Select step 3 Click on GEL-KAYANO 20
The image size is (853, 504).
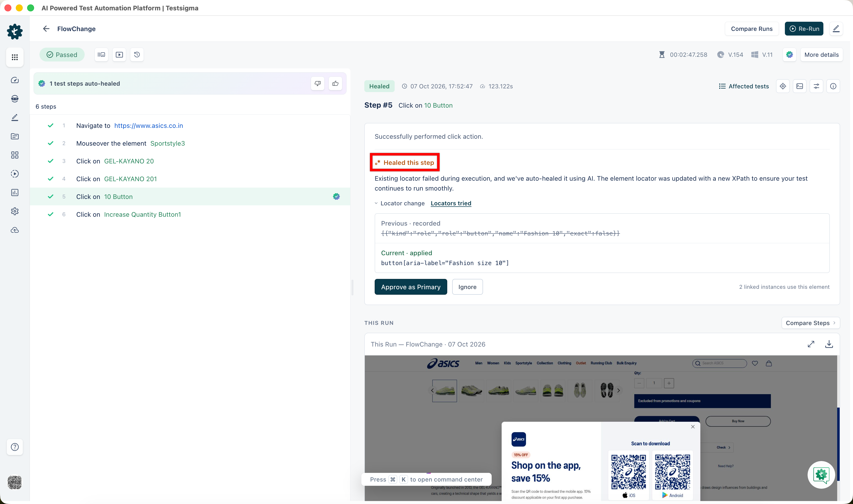(190, 161)
